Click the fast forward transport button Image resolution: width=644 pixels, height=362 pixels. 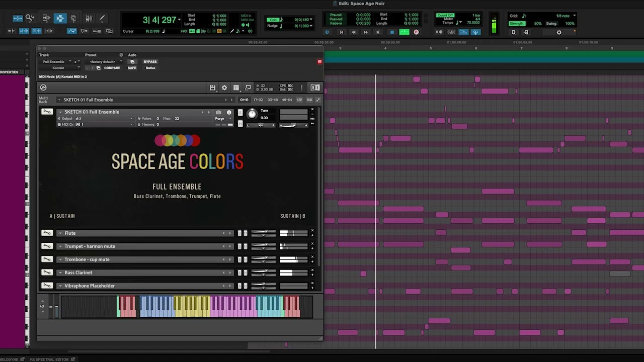(x=366, y=32)
